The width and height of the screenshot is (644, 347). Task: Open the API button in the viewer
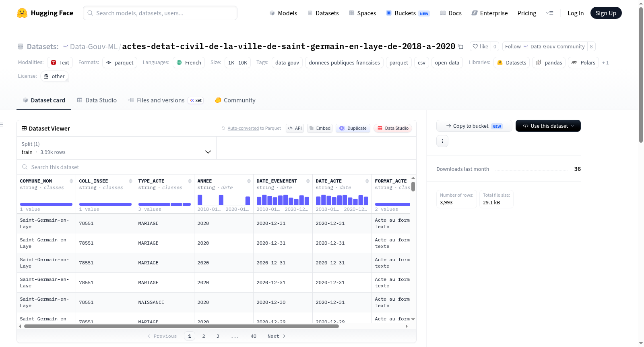(x=295, y=128)
